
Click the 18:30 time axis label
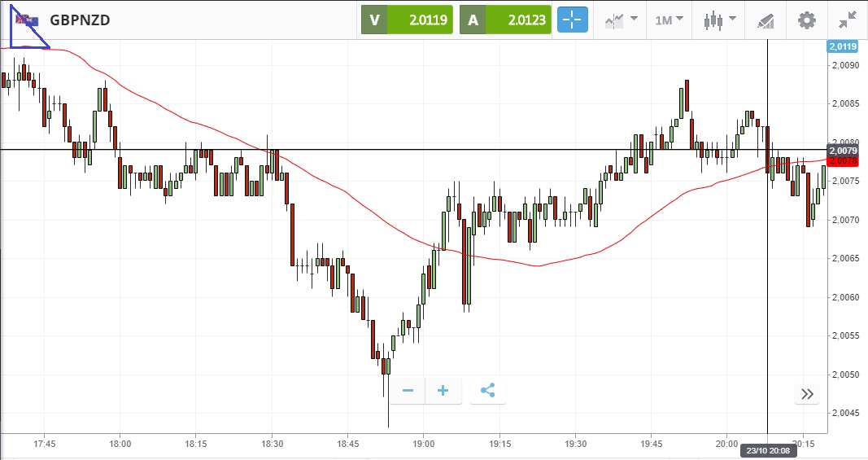pyautogui.click(x=272, y=444)
